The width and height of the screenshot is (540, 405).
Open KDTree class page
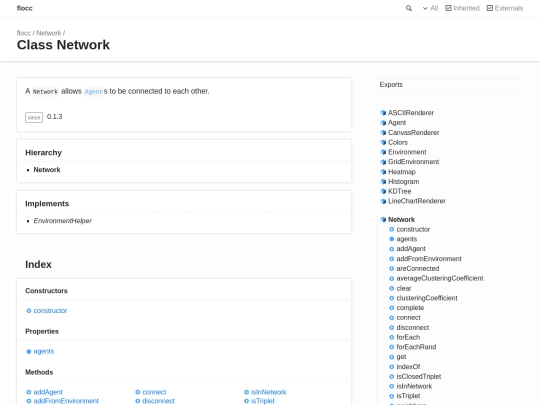click(399, 191)
